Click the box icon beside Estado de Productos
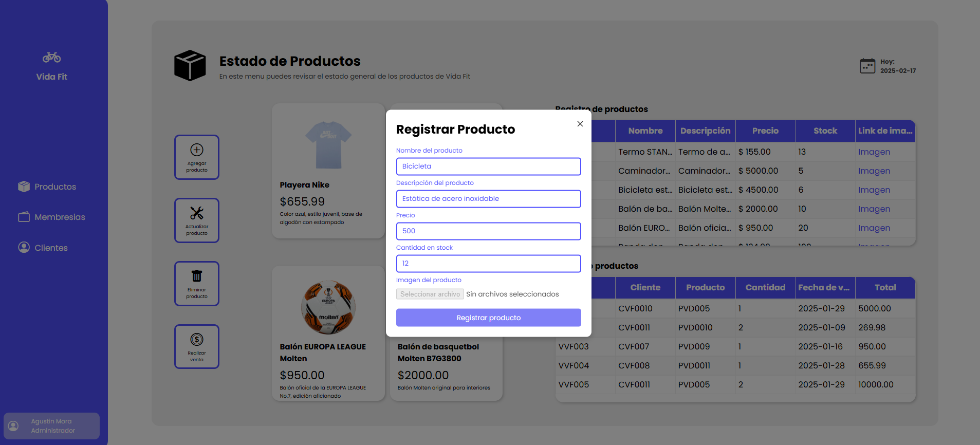 pos(190,65)
